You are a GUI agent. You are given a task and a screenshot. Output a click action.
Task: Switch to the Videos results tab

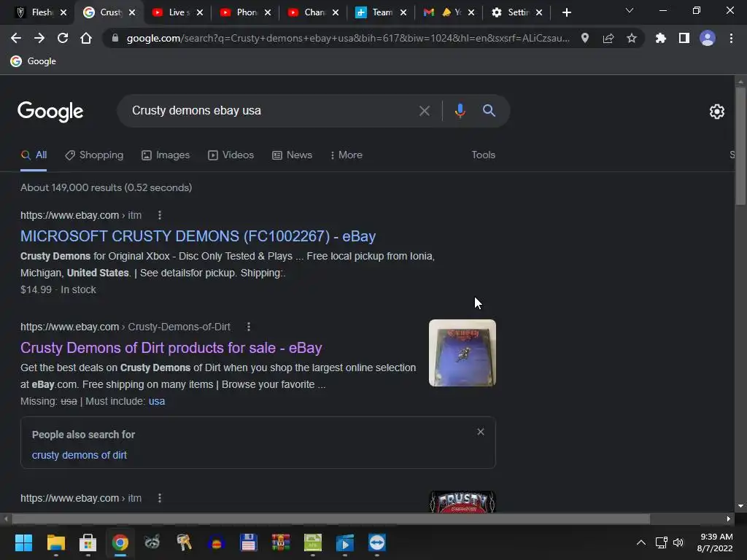coord(231,155)
